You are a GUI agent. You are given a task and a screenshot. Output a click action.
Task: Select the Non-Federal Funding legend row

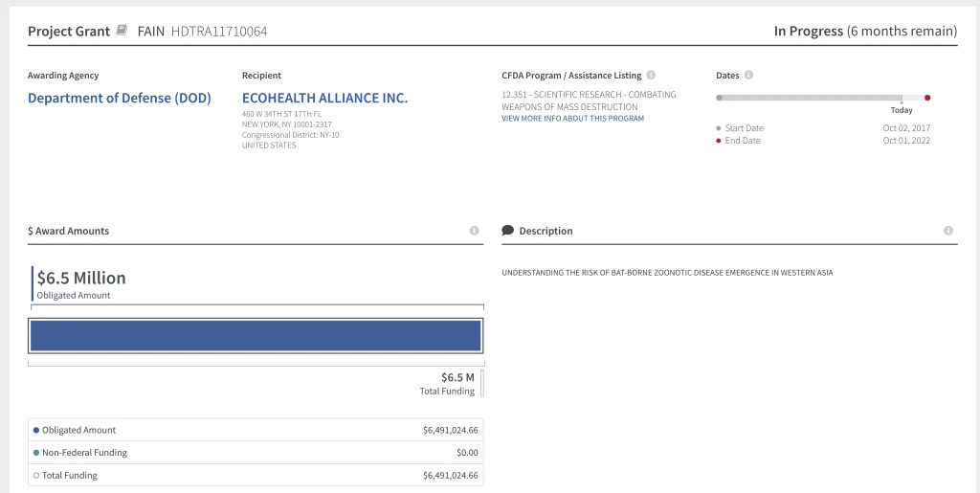pos(256,453)
